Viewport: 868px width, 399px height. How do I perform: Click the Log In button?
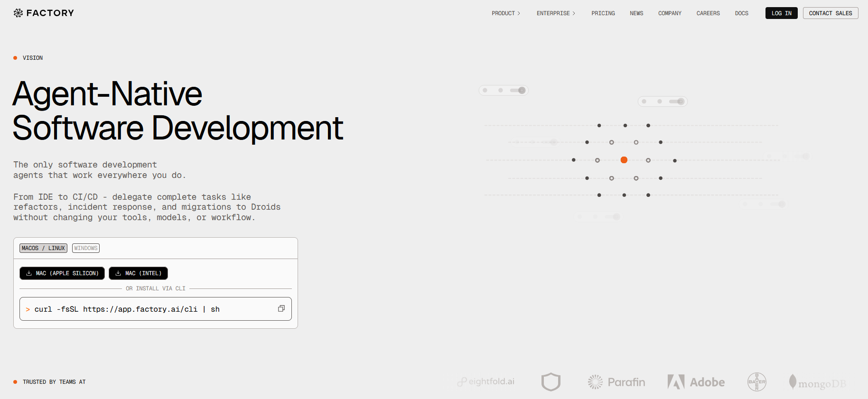[x=781, y=13]
